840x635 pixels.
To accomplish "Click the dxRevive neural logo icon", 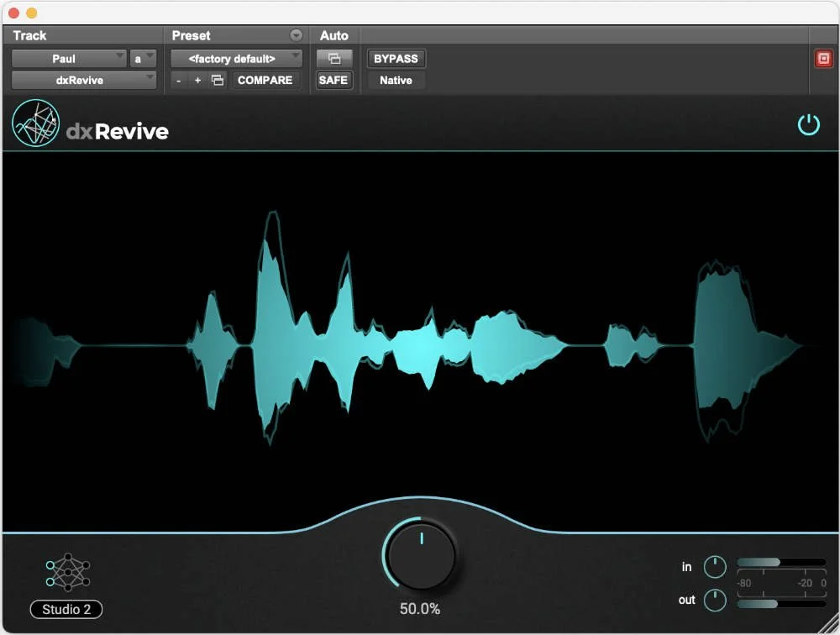I will (x=35, y=123).
